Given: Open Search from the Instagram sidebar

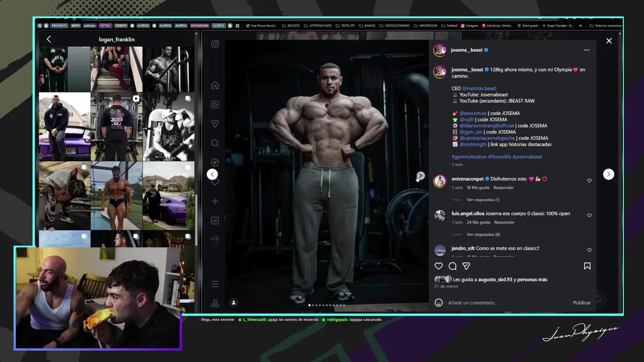Looking at the screenshot, I should pos(215,143).
